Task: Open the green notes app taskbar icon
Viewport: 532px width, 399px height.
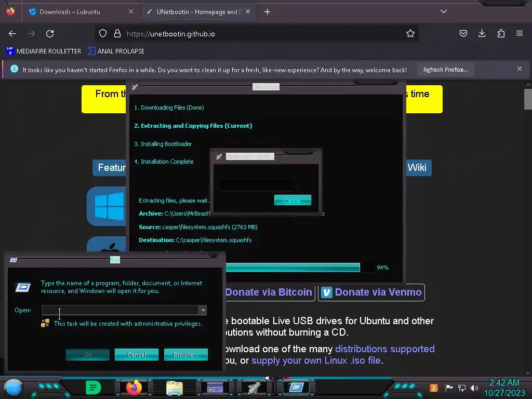Action: pyautogui.click(x=93, y=388)
